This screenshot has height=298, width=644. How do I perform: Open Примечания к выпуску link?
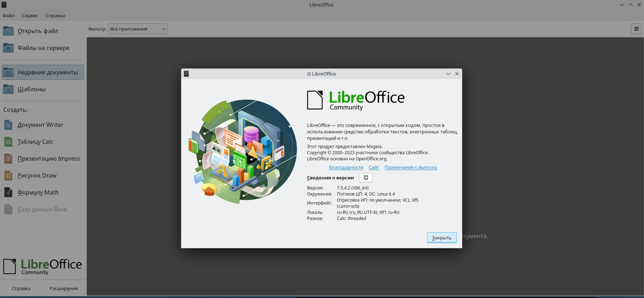pyautogui.click(x=411, y=167)
